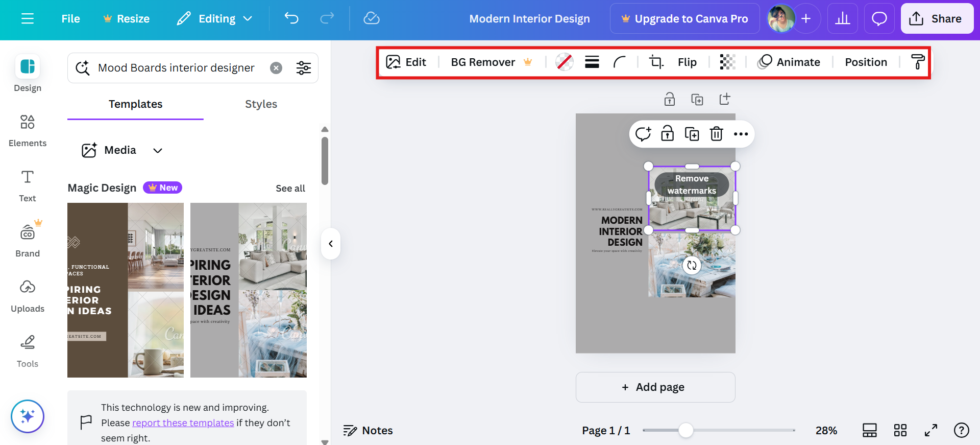Undo the last action

click(291, 19)
